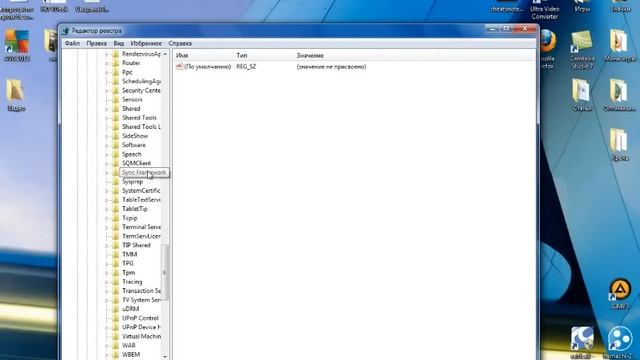Open the Файл menu
The image size is (640, 360).
tap(72, 43)
